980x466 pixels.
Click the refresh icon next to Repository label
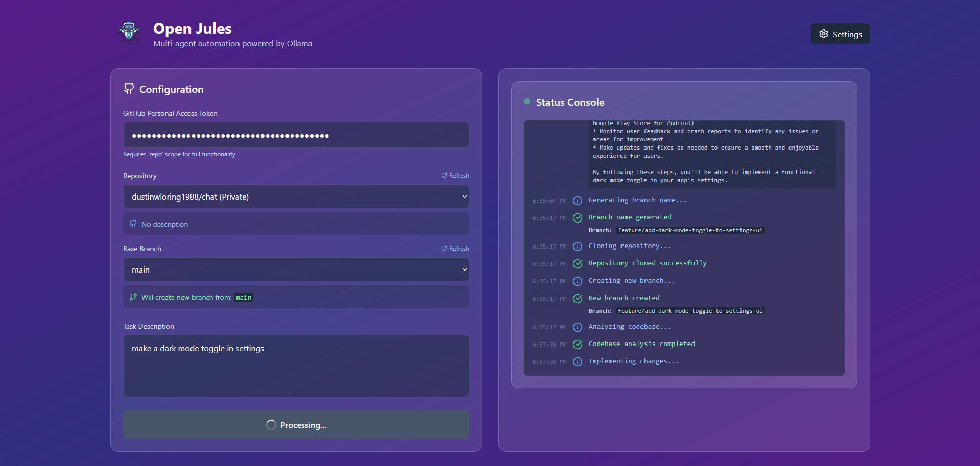tap(444, 175)
